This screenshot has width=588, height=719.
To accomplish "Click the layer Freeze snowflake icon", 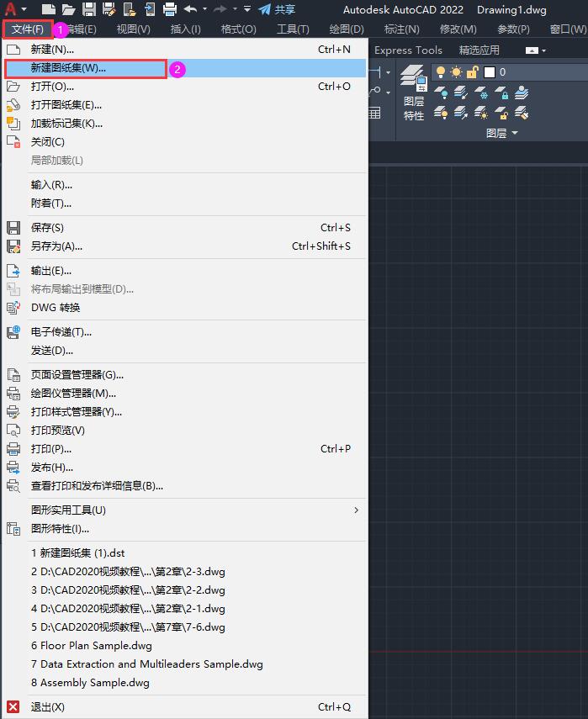I will (481, 93).
